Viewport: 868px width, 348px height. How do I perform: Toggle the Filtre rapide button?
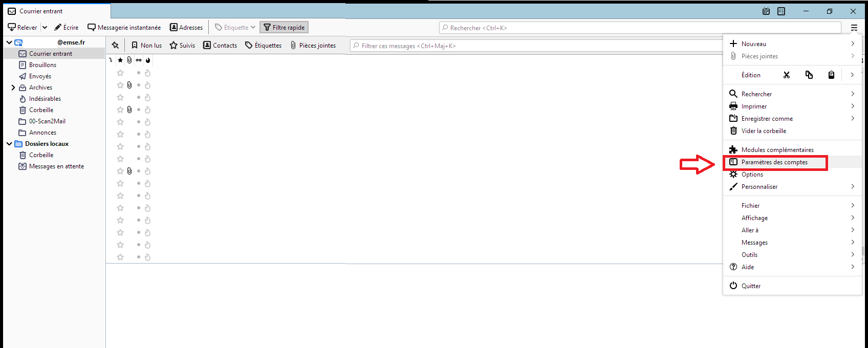(284, 28)
